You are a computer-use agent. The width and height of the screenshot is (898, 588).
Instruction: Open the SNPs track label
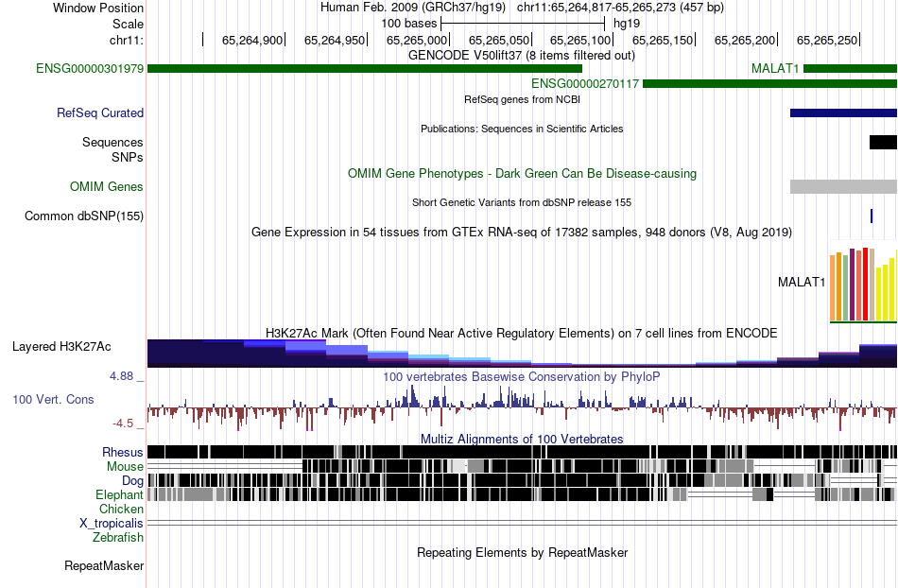(128, 157)
